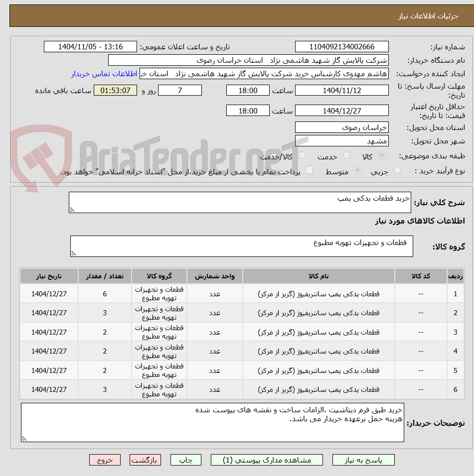Click the چاپ print button
The width and height of the screenshot is (474, 476).
click(185, 460)
